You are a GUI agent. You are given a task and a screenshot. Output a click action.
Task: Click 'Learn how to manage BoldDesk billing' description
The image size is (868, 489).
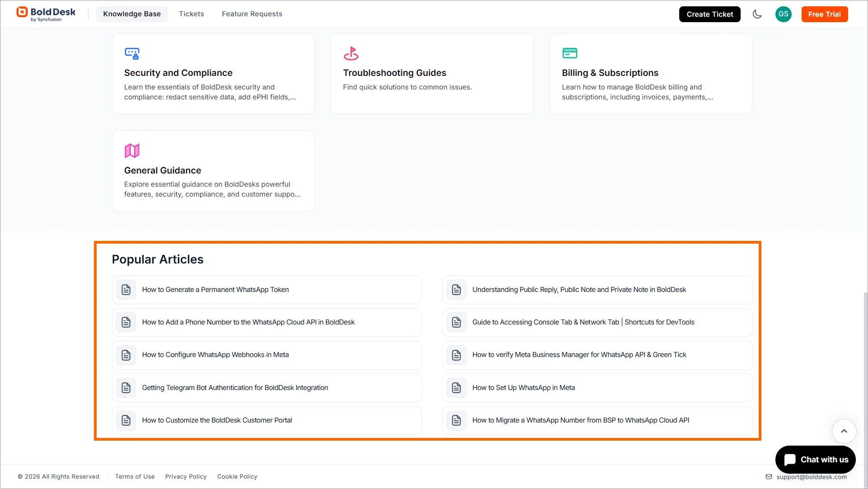click(637, 92)
